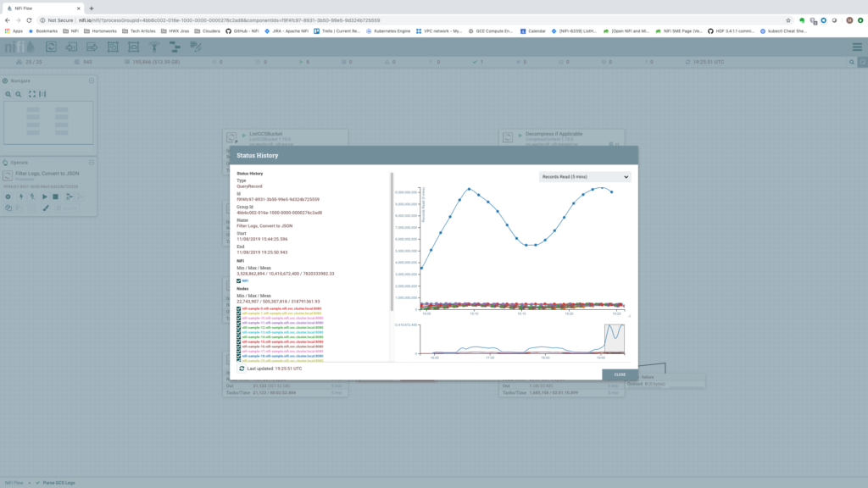Viewport: 868px width, 488px height.
Task: Close the Status History dialog
Action: coord(620,374)
